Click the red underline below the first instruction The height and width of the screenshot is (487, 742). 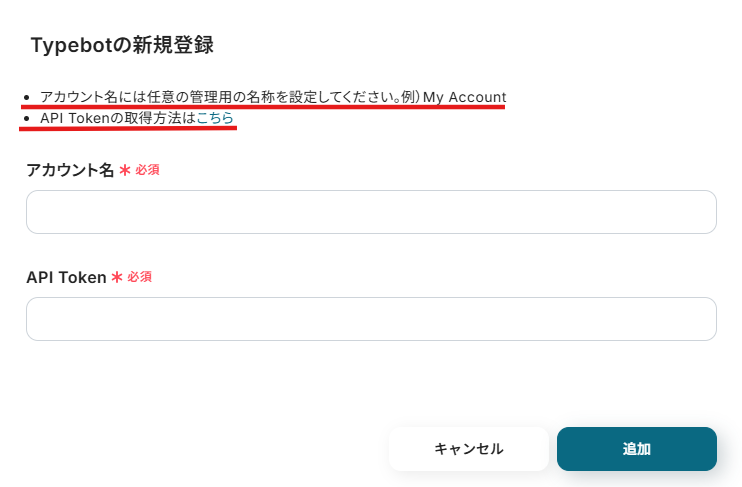[266, 107]
